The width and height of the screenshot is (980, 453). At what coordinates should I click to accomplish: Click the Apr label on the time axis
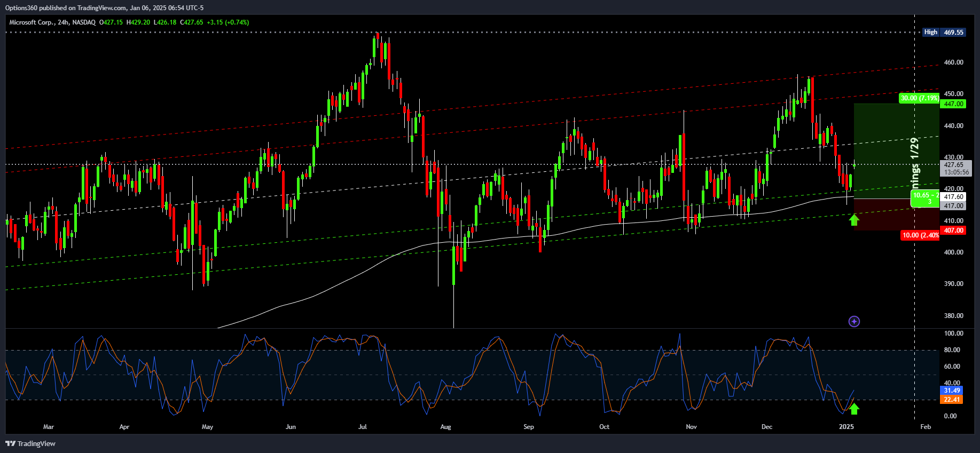(124, 427)
